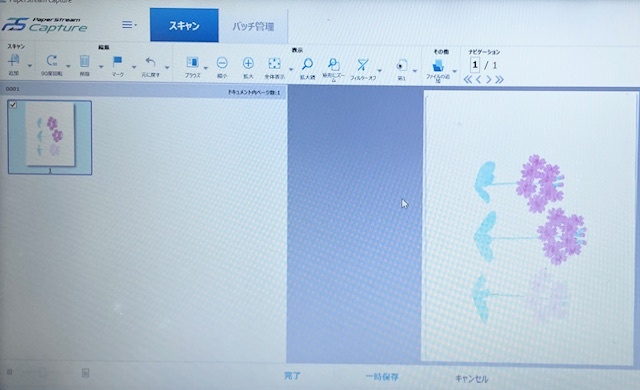The image size is (640, 390).
Task: Switch to the バッチ管理 tab
Action: [x=253, y=27]
